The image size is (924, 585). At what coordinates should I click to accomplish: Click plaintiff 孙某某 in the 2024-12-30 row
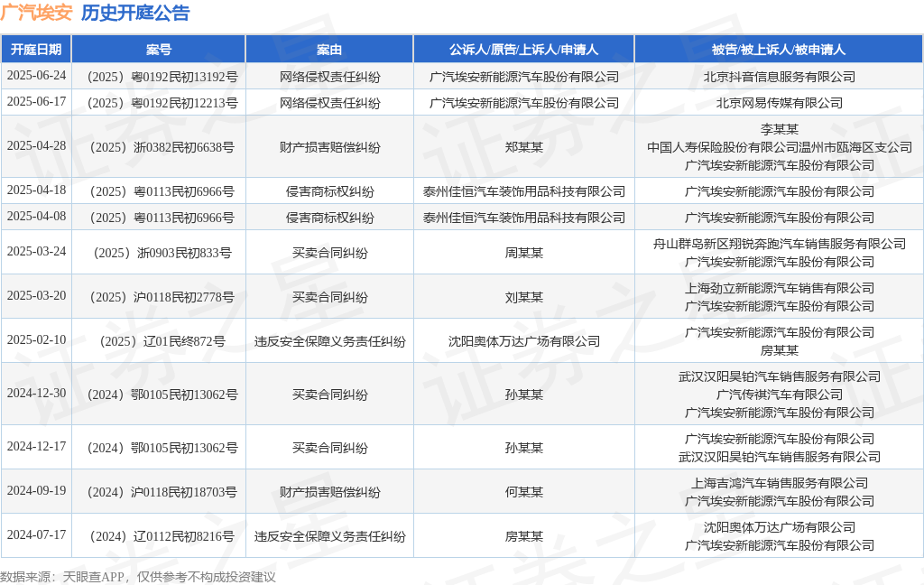[x=524, y=395]
